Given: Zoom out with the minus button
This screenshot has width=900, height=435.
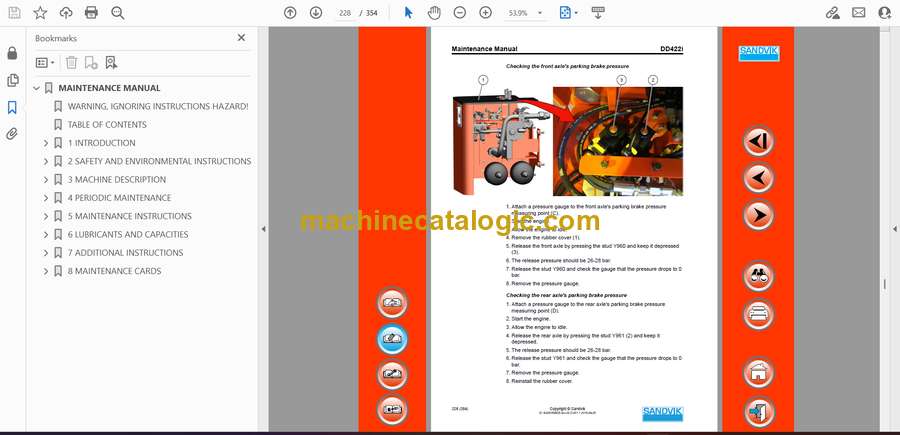Looking at the screenshot, I should pos(459,13).
